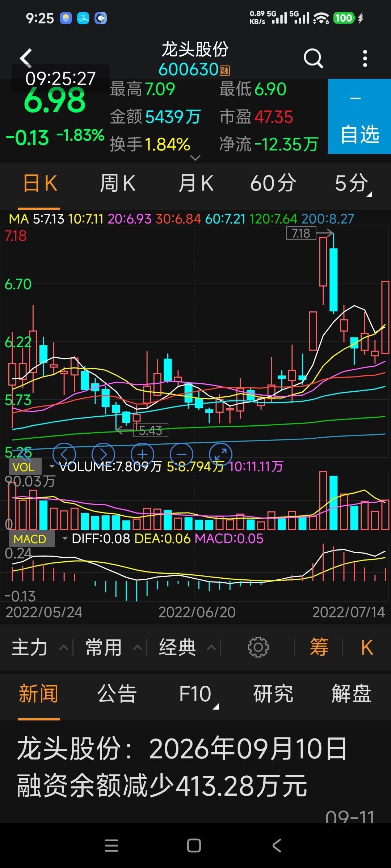Viewport: 391px width, 868px height.
Task: Switch to 周K weekly chart tab
Action: pyautogui.click(x=118, y=183)
